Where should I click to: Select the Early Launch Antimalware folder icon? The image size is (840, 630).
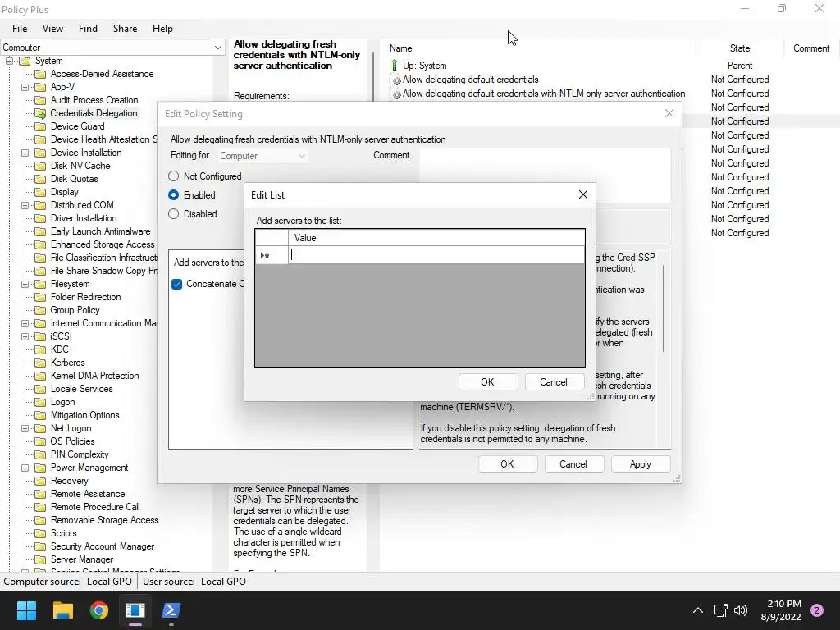click(x=40, y=231)
